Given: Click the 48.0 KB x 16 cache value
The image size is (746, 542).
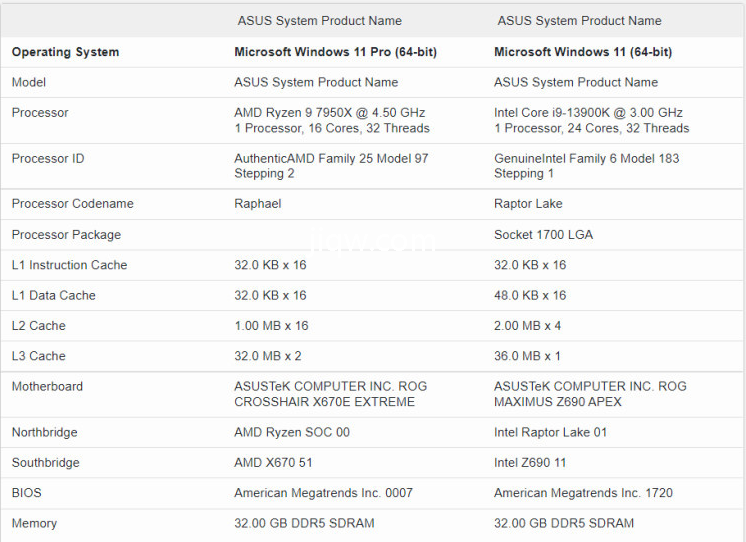Looking at the screenshot, I should pos(530,296).
